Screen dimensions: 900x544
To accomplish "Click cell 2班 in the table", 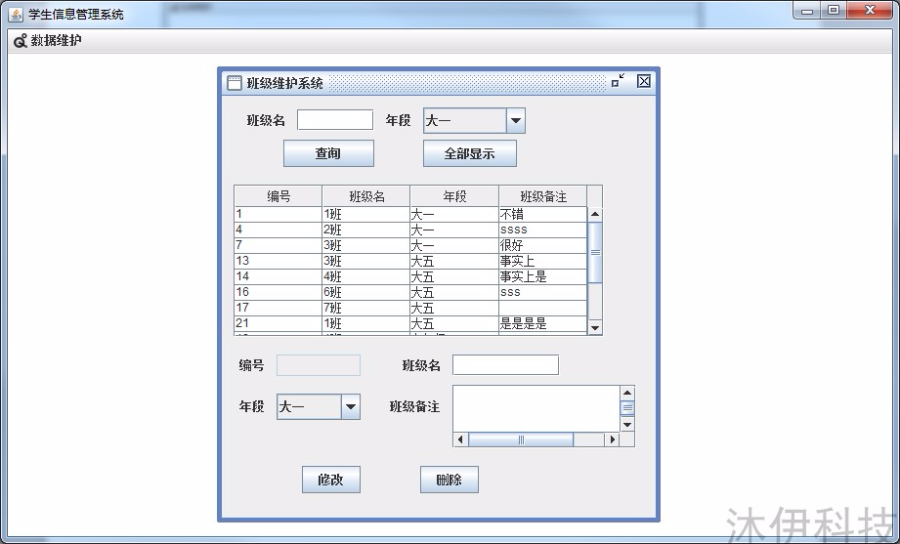I will point(366,230).
